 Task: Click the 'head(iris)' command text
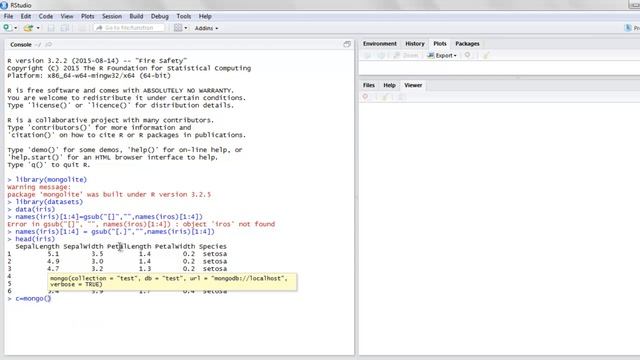(35, 239)
